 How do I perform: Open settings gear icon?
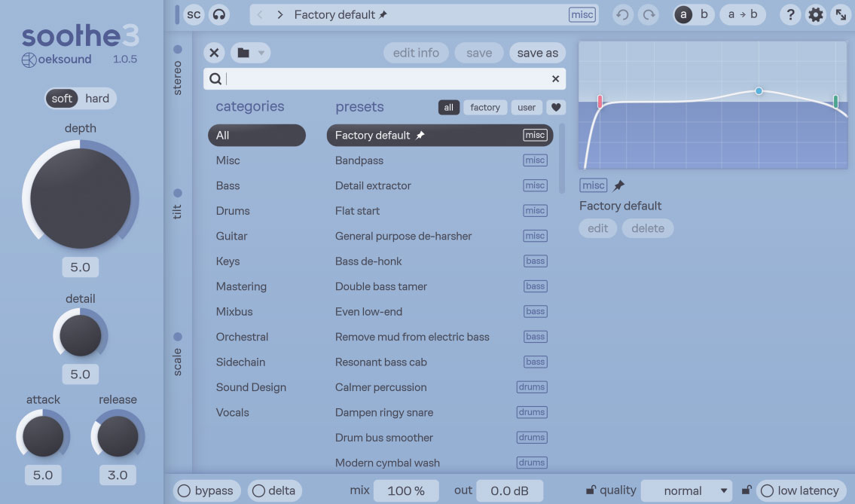point(816,15)
